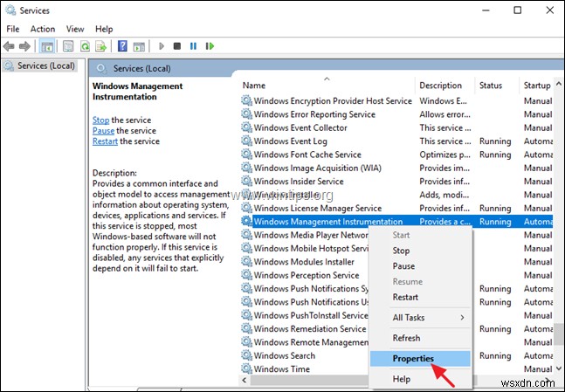Select Windows Media Player Network row
Viewport: 565px width, 392px height.
point(396,235)
